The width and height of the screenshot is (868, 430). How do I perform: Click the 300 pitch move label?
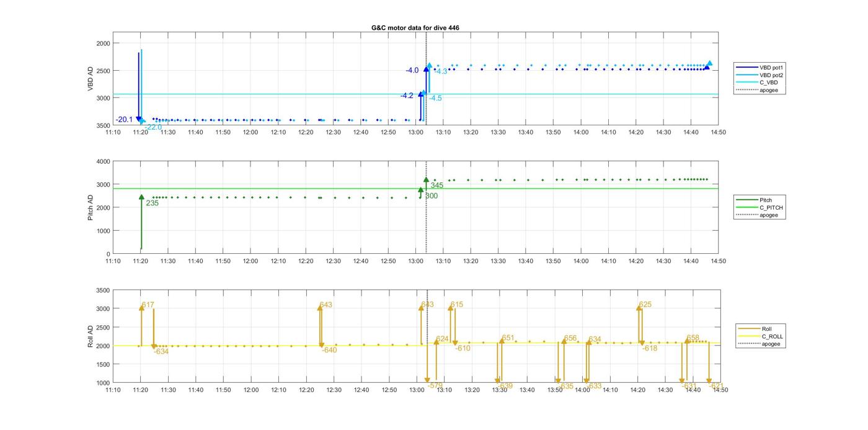pyautogui.click(x=432, y=196)
